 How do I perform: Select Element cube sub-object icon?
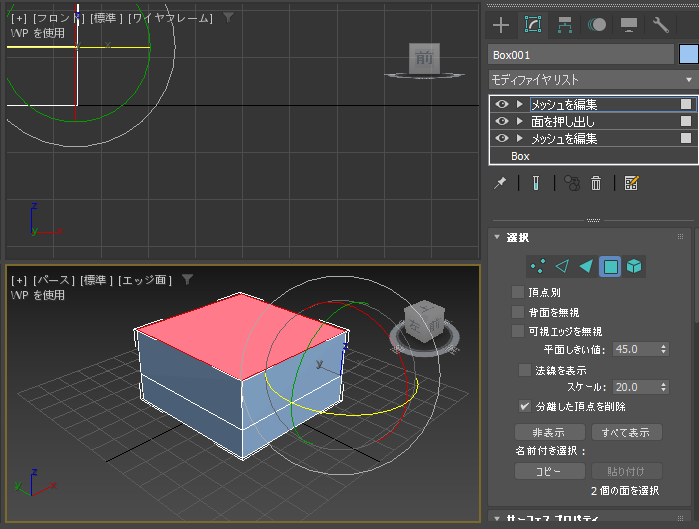coord(634,267)
